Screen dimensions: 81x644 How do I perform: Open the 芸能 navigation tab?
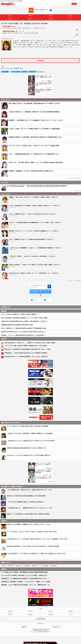[10, 16]
